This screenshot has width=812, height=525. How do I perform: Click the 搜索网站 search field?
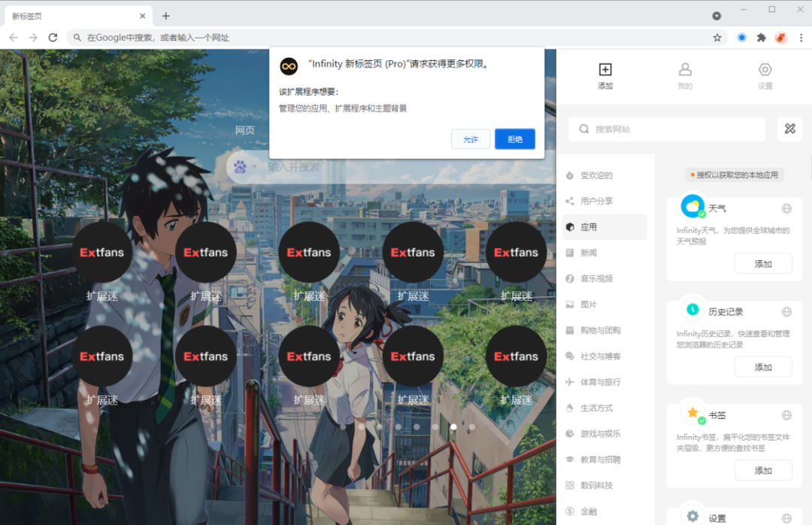coord(666,129)
